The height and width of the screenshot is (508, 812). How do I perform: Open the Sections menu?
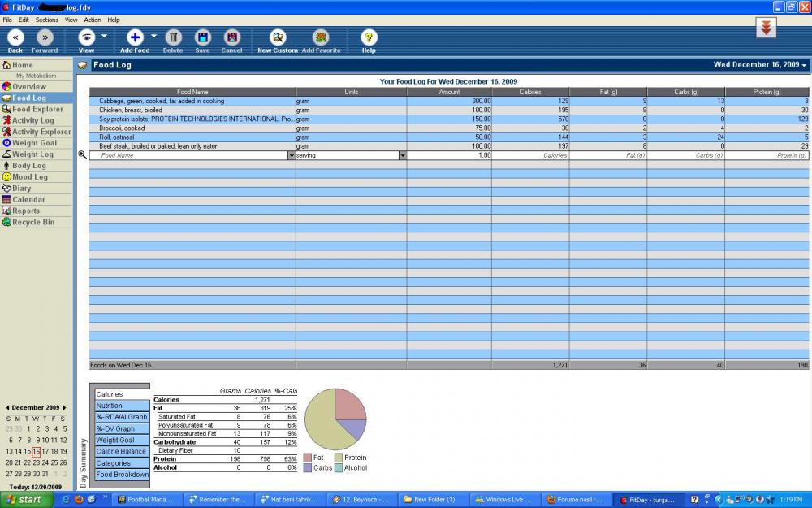46,20
